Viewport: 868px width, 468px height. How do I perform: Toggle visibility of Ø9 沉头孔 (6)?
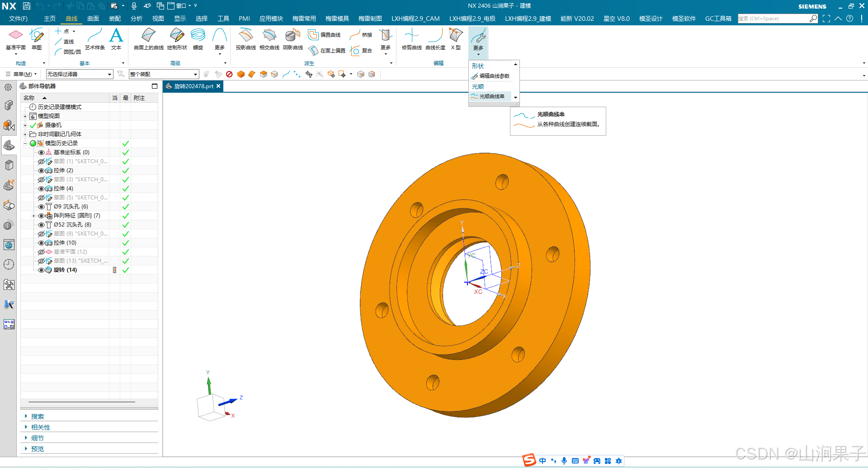tap(41, 207)
